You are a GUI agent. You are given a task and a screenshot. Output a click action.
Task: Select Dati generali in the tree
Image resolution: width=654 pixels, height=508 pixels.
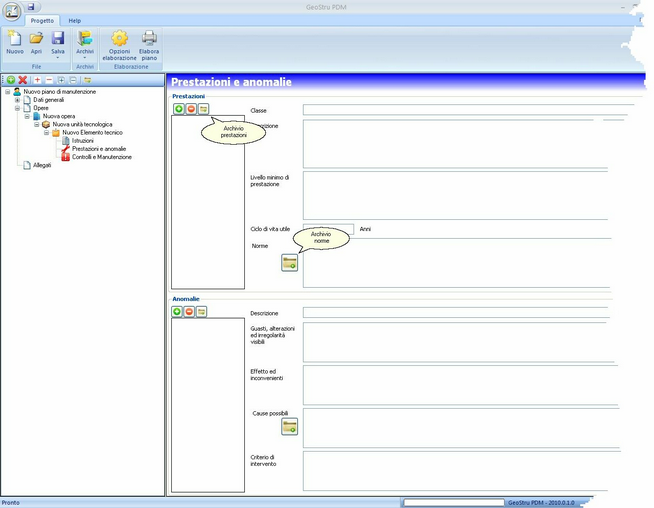click(48, 100)
